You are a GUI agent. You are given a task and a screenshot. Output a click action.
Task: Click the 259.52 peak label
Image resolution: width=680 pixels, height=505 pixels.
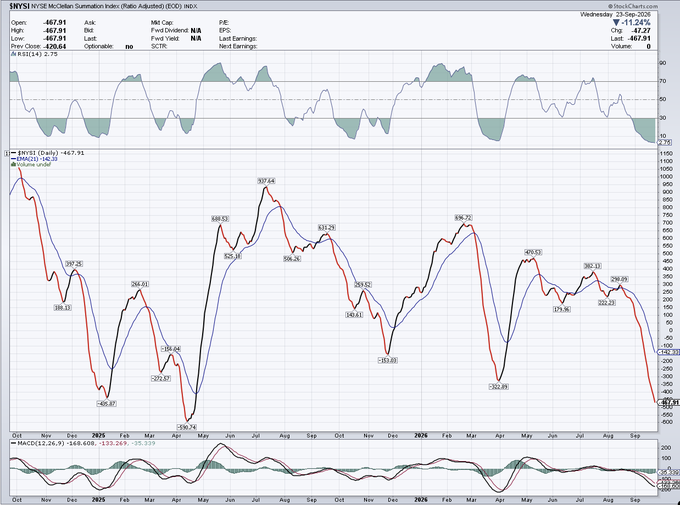363,285
